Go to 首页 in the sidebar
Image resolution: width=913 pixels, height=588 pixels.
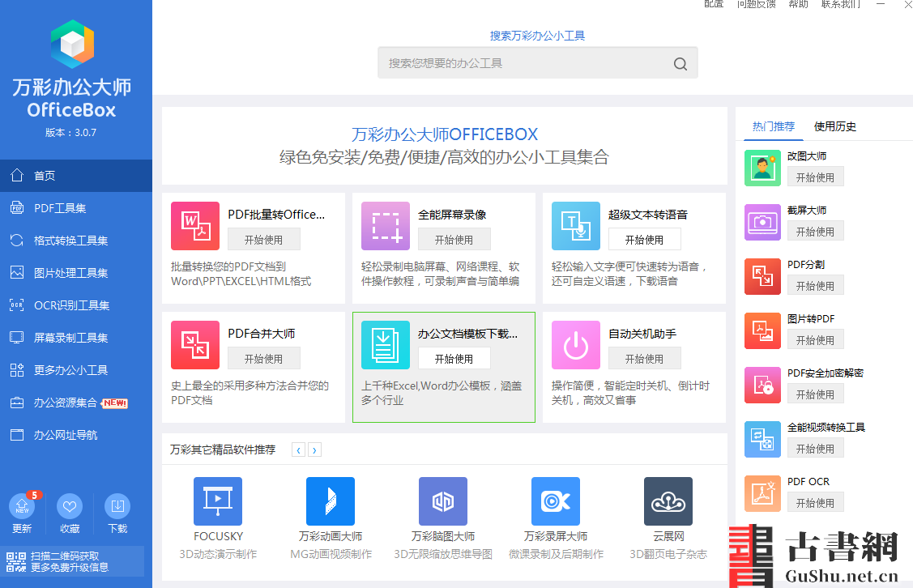coord(76,175)
